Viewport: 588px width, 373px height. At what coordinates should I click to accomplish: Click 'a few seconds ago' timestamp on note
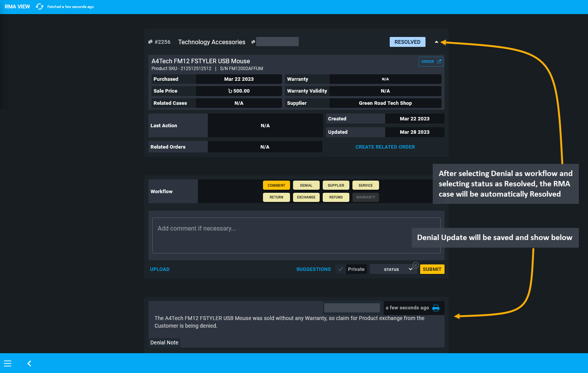(407, 308)
